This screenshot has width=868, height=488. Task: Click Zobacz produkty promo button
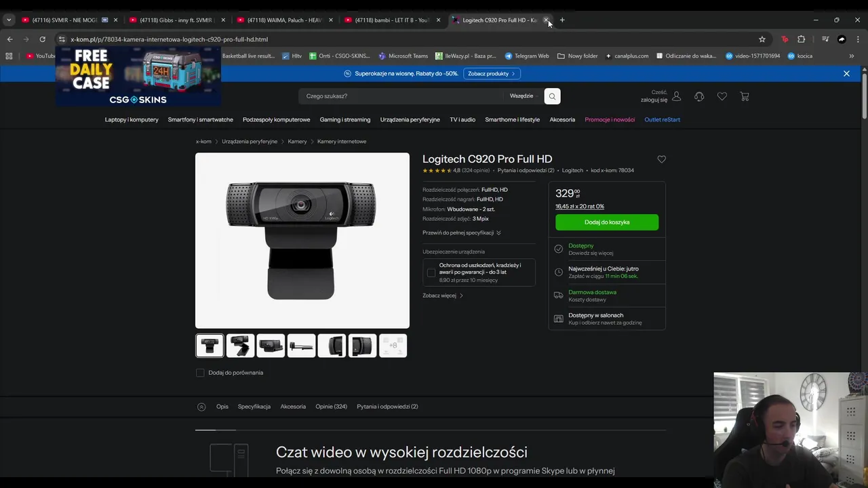[492, 73]
